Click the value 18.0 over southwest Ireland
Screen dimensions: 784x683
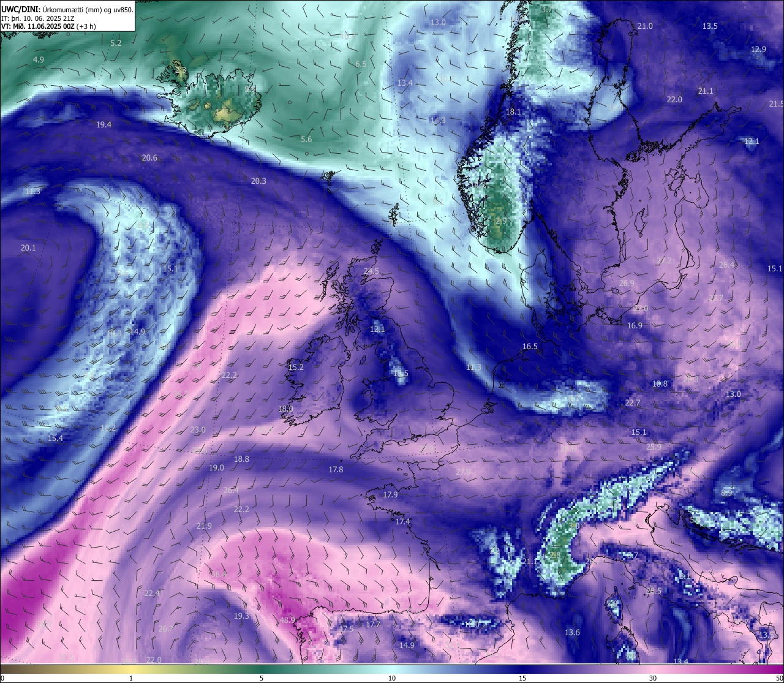click(285, 409)
